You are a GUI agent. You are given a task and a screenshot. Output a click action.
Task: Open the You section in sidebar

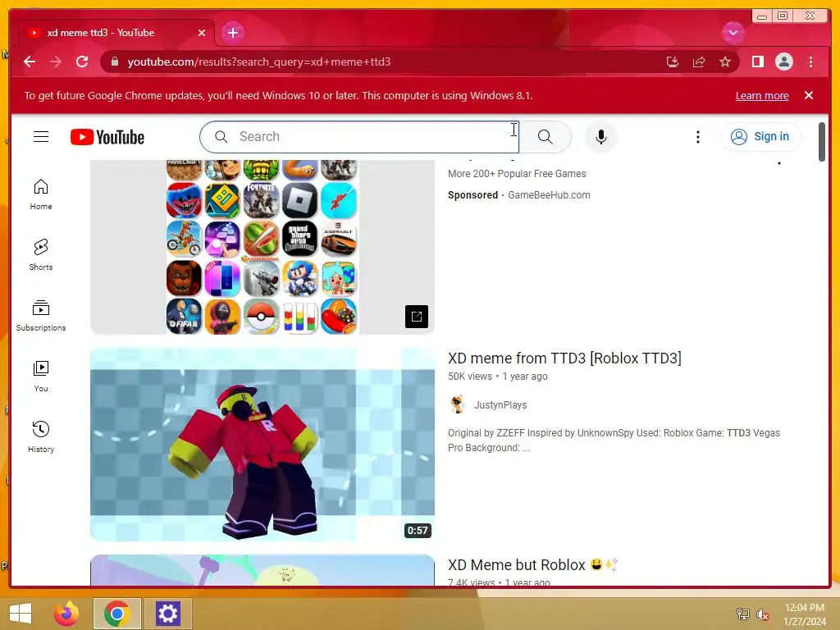[41, 377]
